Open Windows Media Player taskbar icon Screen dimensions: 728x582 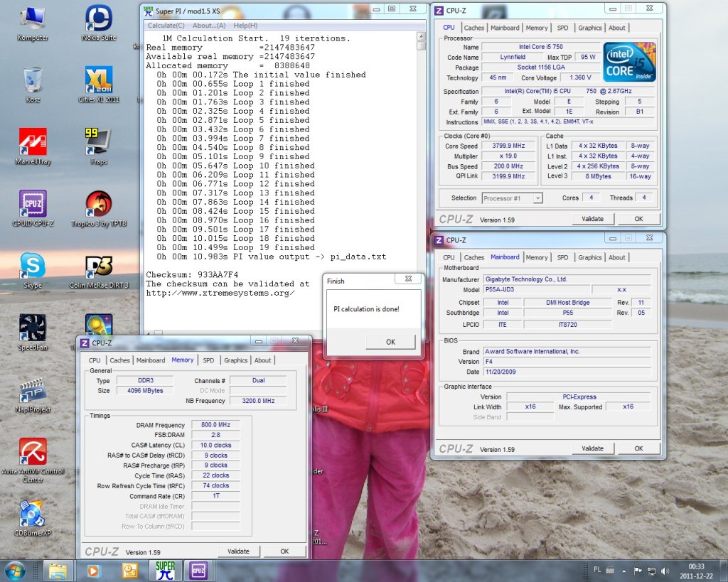tap(93, 571)
